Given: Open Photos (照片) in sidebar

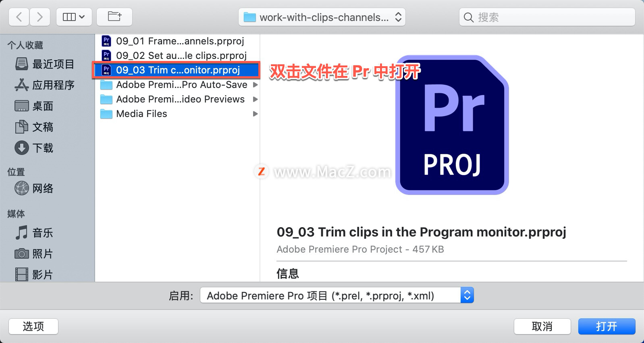Looking at the screenshot, I should coord(34,254).
